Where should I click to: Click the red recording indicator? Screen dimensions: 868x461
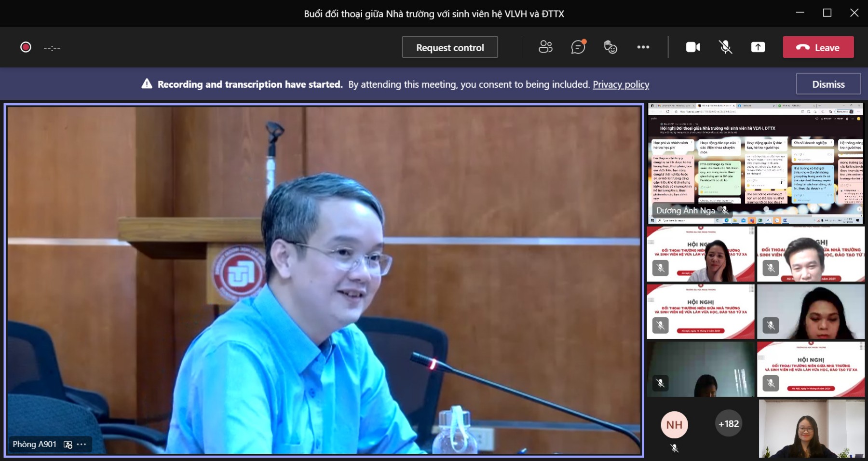(x=26, y=47)
